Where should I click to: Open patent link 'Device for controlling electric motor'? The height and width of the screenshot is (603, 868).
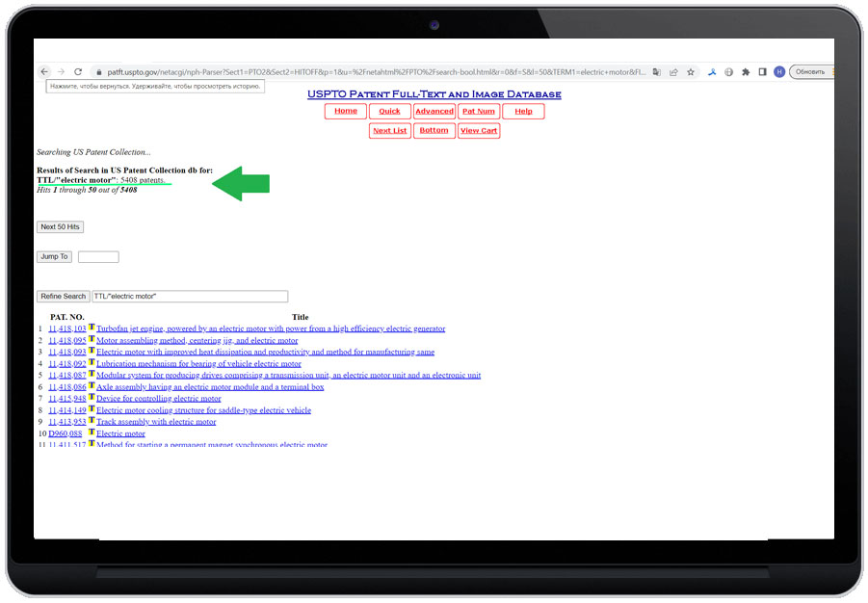coord(159,399)
